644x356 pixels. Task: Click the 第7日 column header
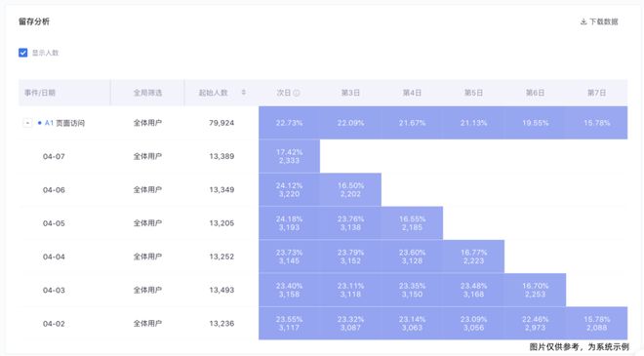596,93
